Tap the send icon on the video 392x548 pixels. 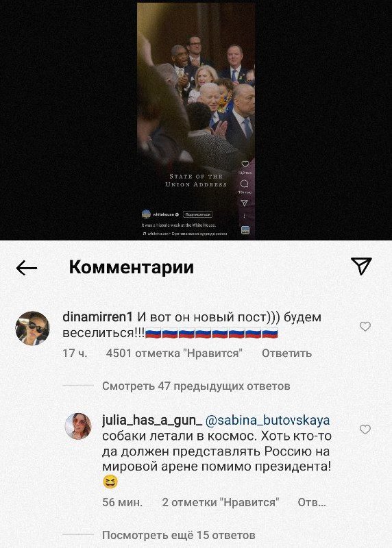click(x=245, y=203)
